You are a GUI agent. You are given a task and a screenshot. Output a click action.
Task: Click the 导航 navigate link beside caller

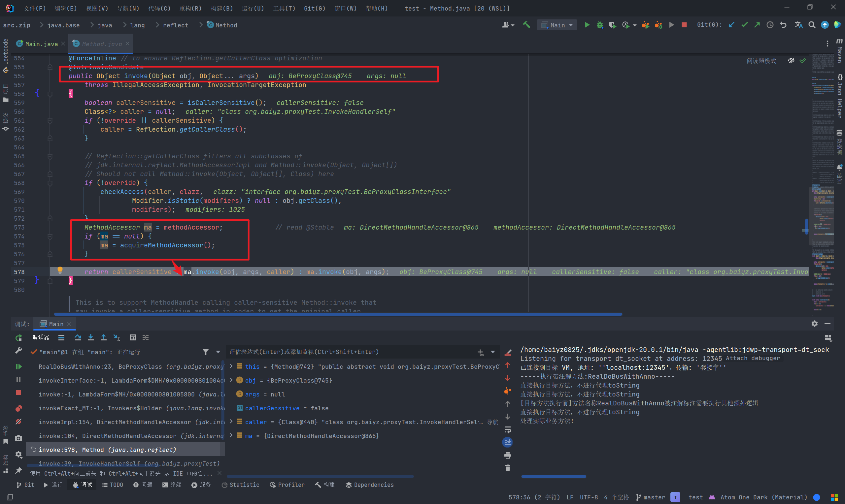(x=492, y=422)
